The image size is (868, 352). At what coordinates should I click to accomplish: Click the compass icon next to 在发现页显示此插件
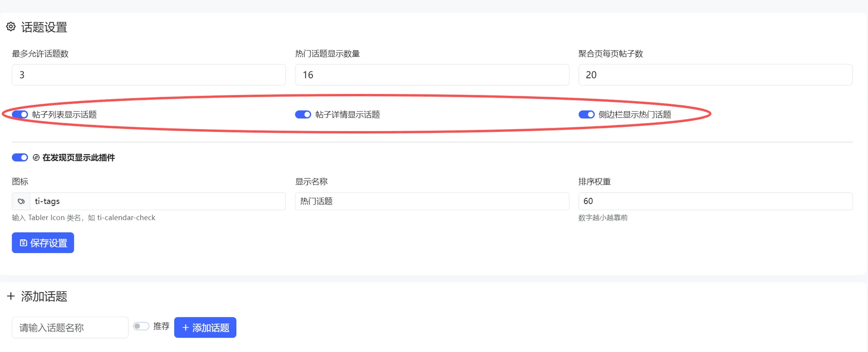pos(36,157)
